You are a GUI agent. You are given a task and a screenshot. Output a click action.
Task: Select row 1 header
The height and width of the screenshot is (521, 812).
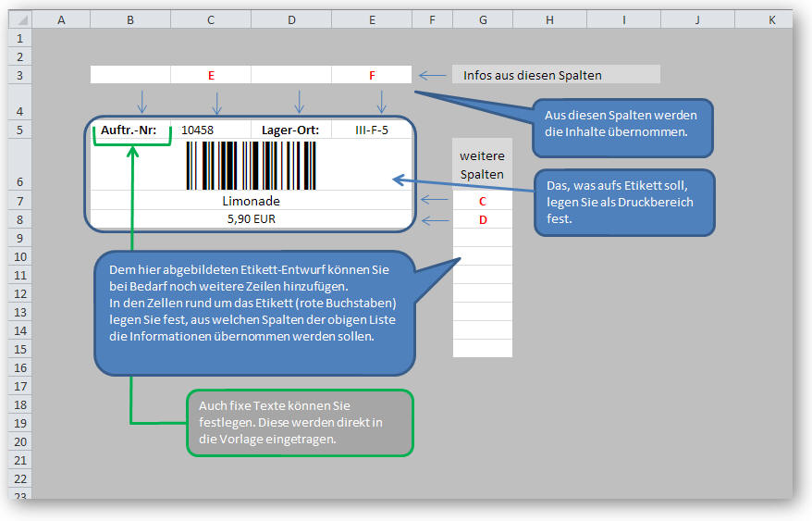pyautogui.click(x=20, y=38)
